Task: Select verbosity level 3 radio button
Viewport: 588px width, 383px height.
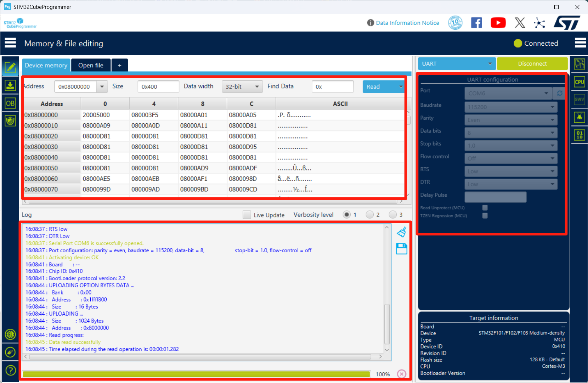Action: [392, 215]
